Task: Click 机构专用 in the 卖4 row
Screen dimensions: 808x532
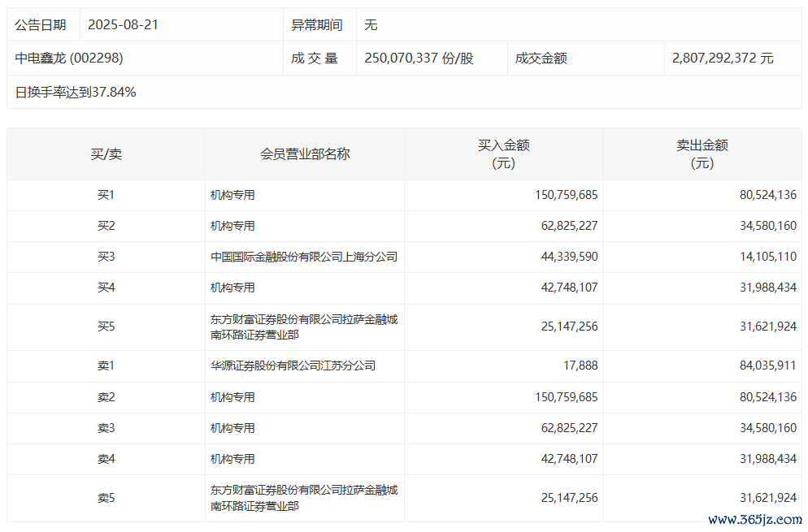Action: pyautogui.click(x=232, y=460)
